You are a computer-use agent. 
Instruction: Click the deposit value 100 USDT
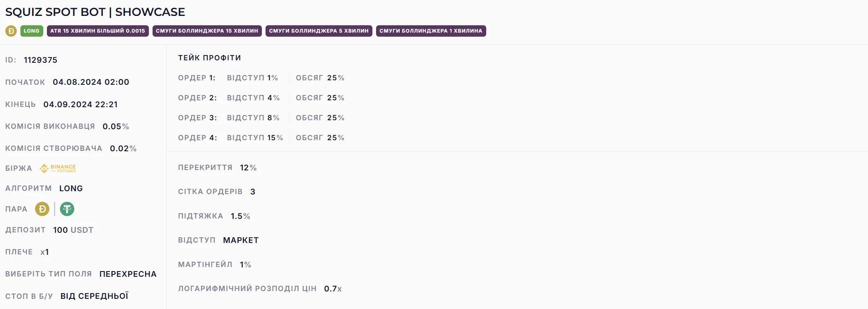73,230
